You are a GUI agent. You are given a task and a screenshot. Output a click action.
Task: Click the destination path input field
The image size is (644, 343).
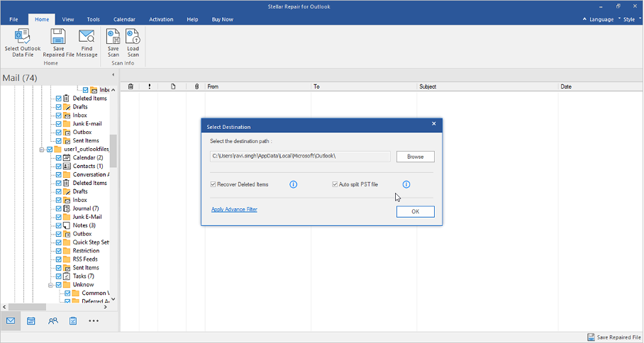coord(300,157)
